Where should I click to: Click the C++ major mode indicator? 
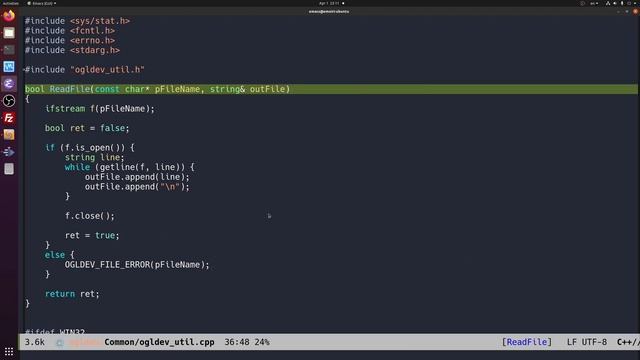(x=628, y=342)
